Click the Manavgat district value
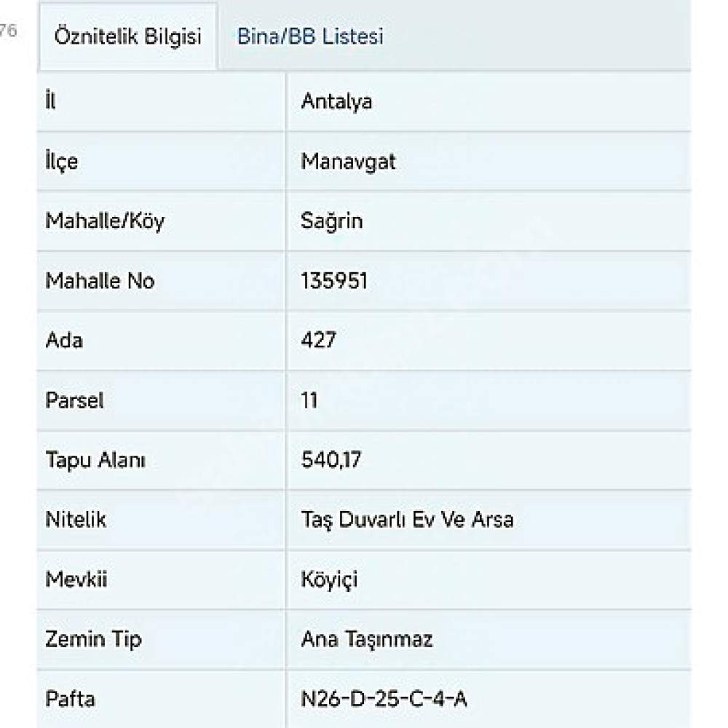 (x=348, y=162)
